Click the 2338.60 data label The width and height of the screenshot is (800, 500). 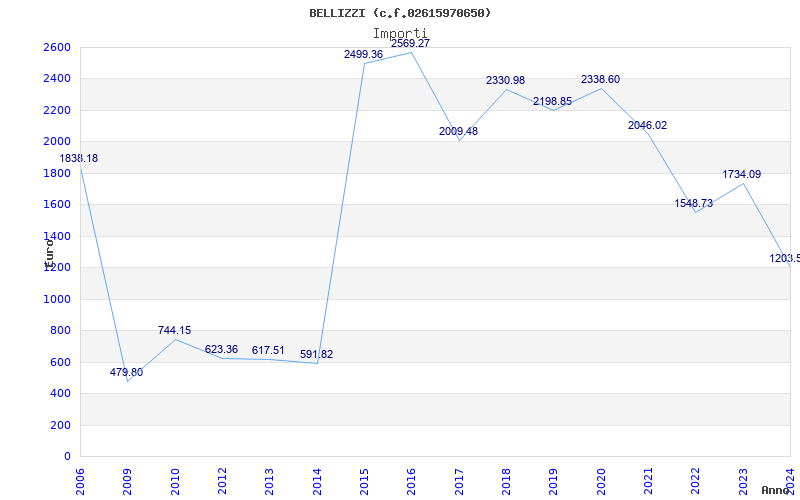click(x=600, y=79)
